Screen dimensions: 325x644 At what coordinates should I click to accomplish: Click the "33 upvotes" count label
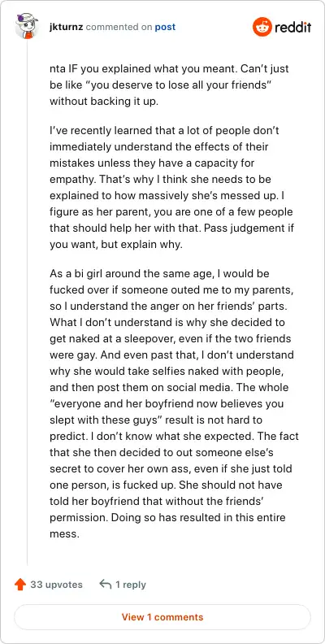coord(56,585)
